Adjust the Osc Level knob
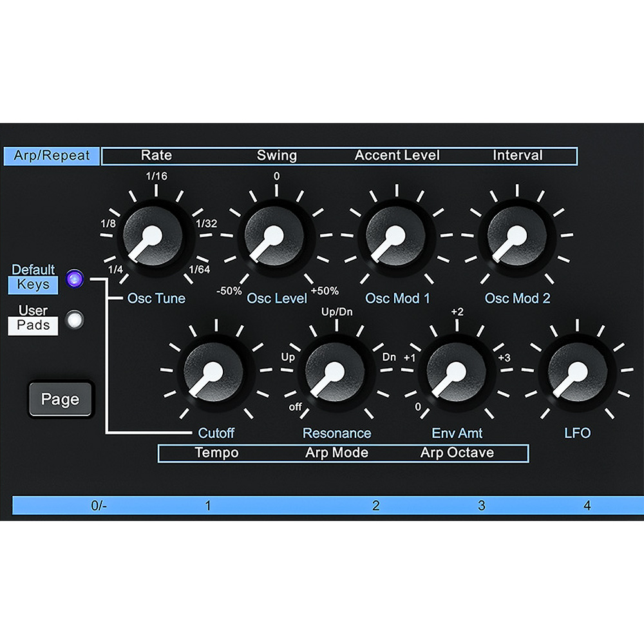The height and width of the screenshot is (644, 644). tap(275, 237)
